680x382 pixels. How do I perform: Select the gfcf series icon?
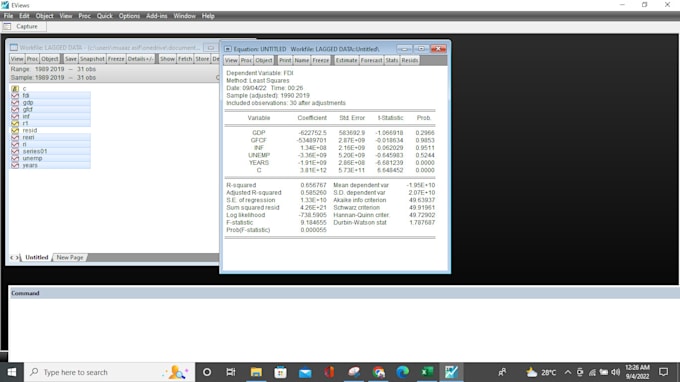click(15, 109)
